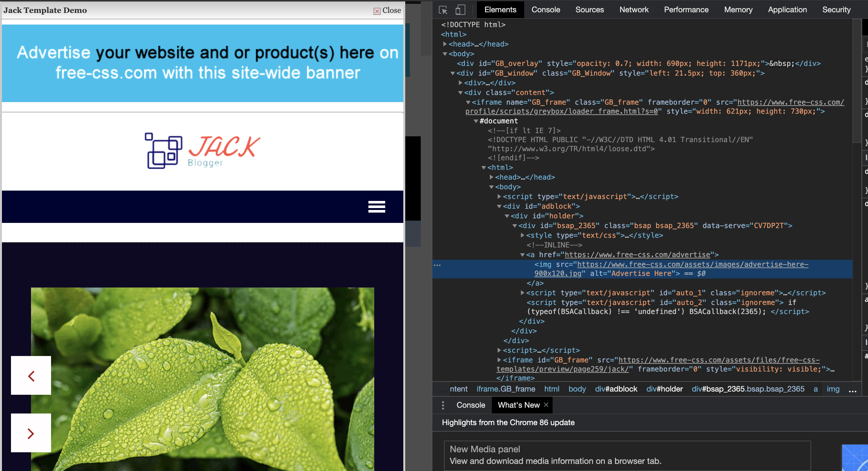This screenshot has width=868, height=471.
Task: Open the hamburger menu in navy bar
Action: pos(376,206)
